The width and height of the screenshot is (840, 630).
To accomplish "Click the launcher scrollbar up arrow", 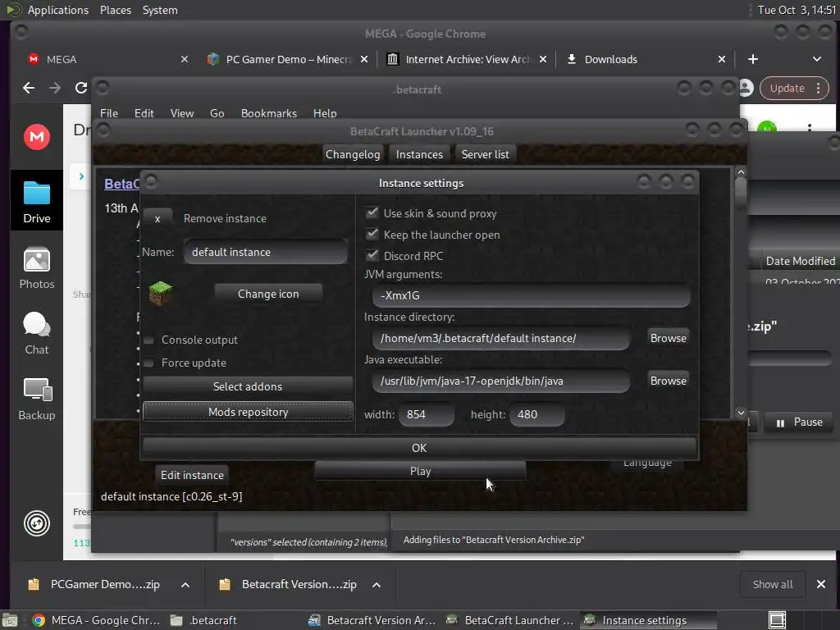I will click(x=741, y=172).
